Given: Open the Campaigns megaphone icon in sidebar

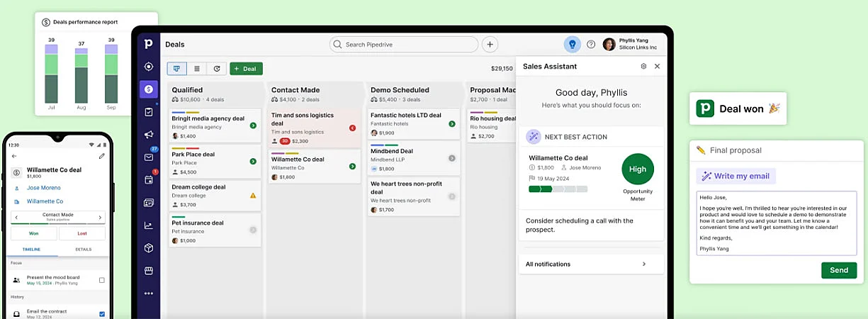Looking at the screenshot, I should point(149,135).
